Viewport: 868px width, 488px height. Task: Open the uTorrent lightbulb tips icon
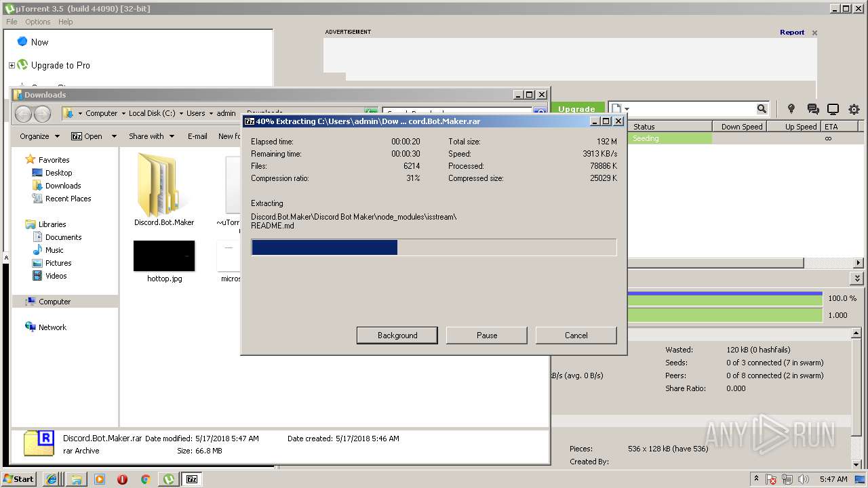[x=791, y=109]
